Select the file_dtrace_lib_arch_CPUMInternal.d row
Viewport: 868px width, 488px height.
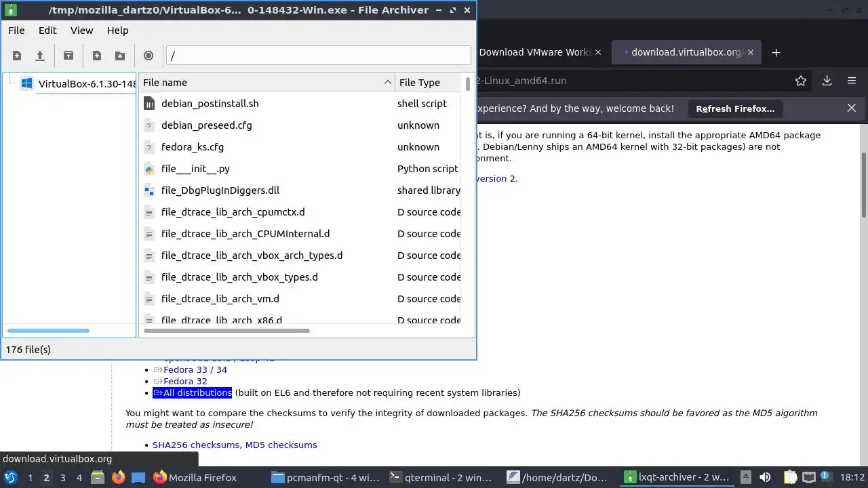301,234
